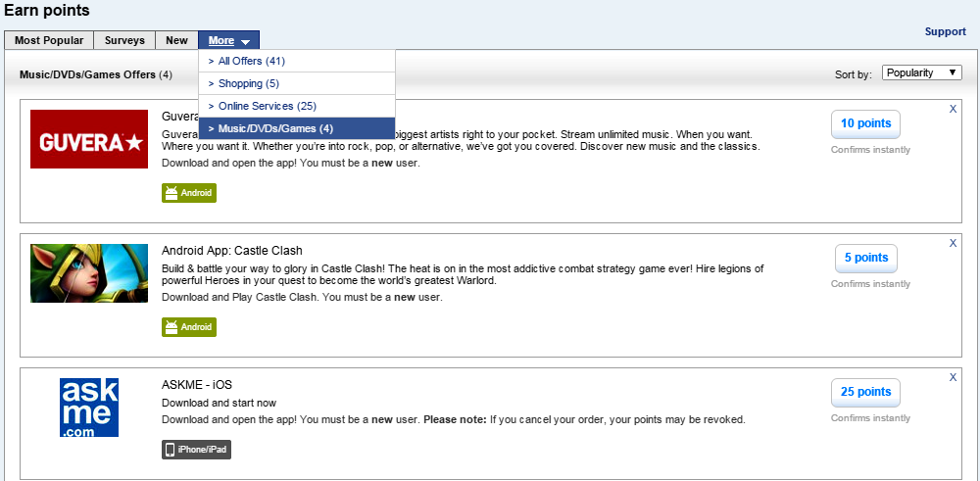Screen dimensions: 980x481
Task: Click the iPhone/iPad badge on ASKME offer
Action: click(x=196, y=450)
